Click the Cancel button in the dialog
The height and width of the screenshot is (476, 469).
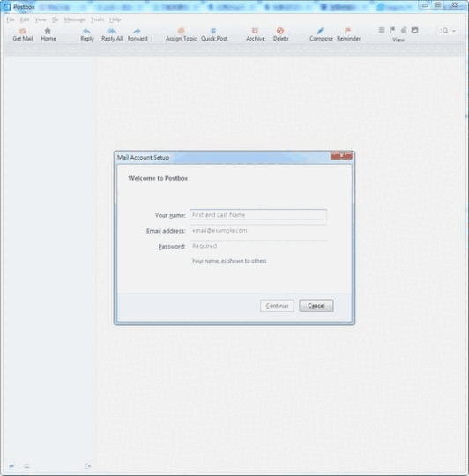[316, 306]
